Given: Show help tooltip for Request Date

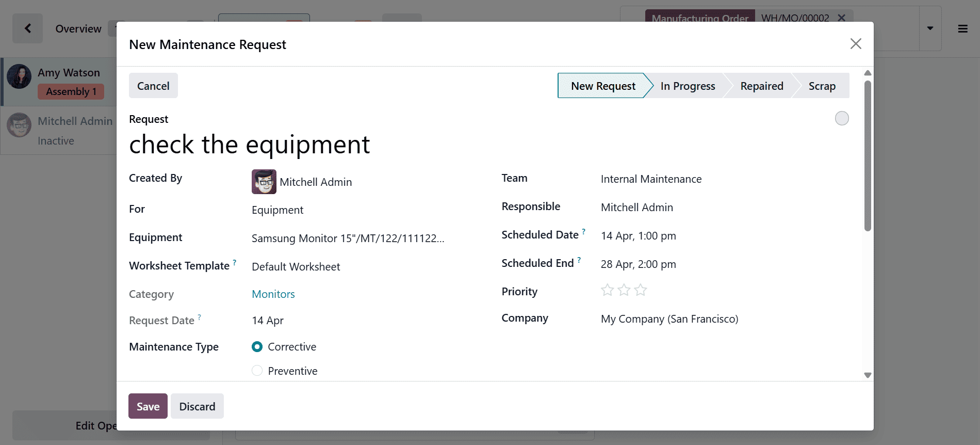Looking at the screenshot, I should pyautogui.click(x=200, y=317).
